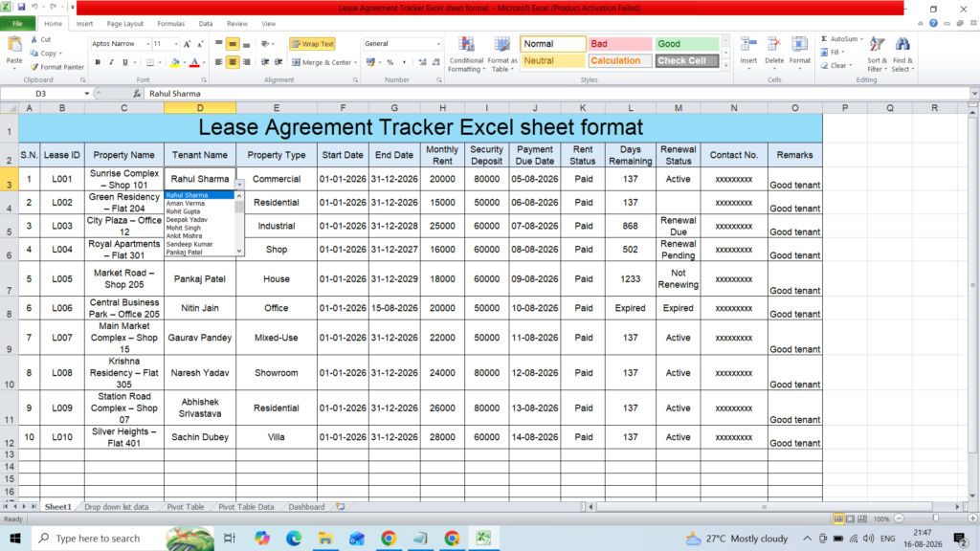Apply Comma Style format
Viewport: 980px width, 551px height.
405,62
